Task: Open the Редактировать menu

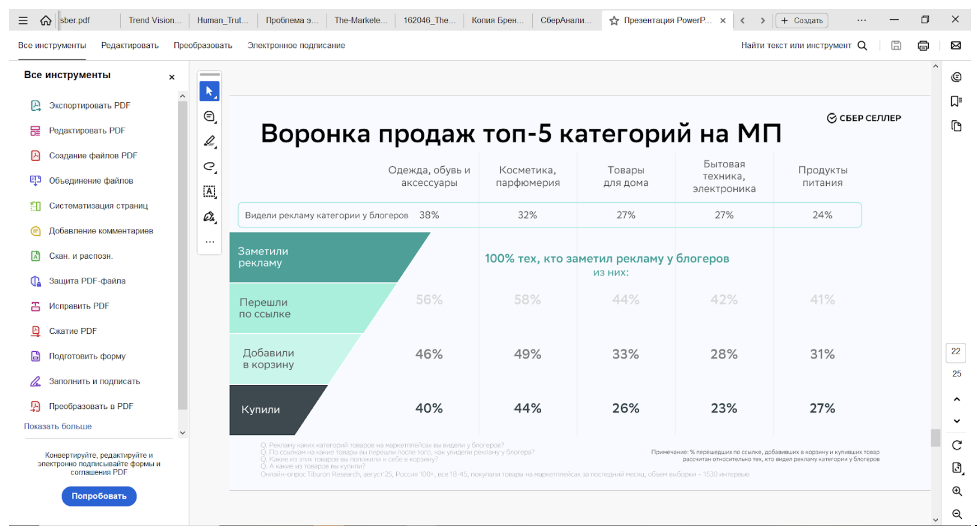Action: click(129, 46)
